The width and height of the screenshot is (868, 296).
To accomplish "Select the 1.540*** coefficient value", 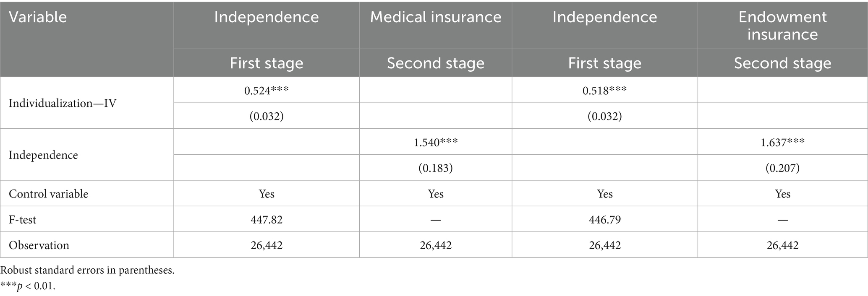I will (x=436, y=143).
